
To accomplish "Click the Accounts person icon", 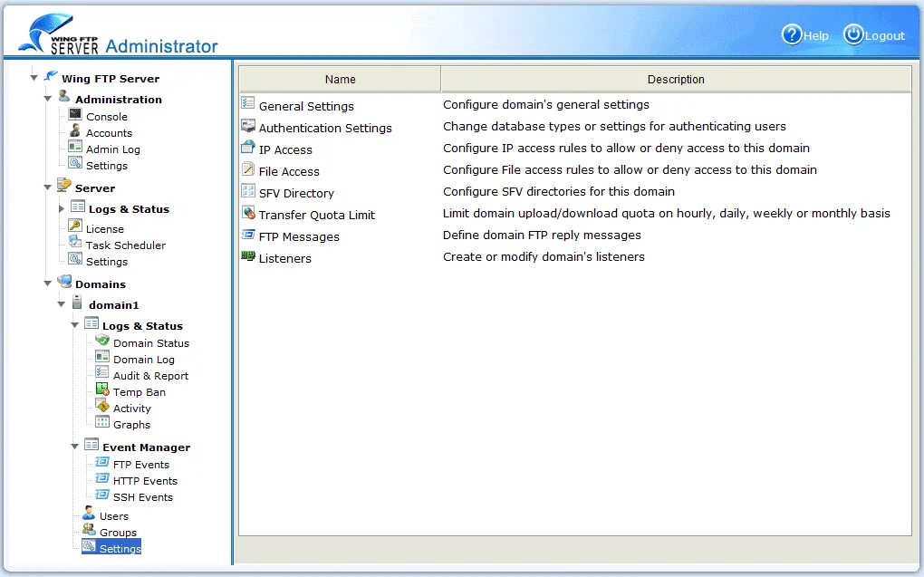I will pyautogui.click(x=75, y=130).
